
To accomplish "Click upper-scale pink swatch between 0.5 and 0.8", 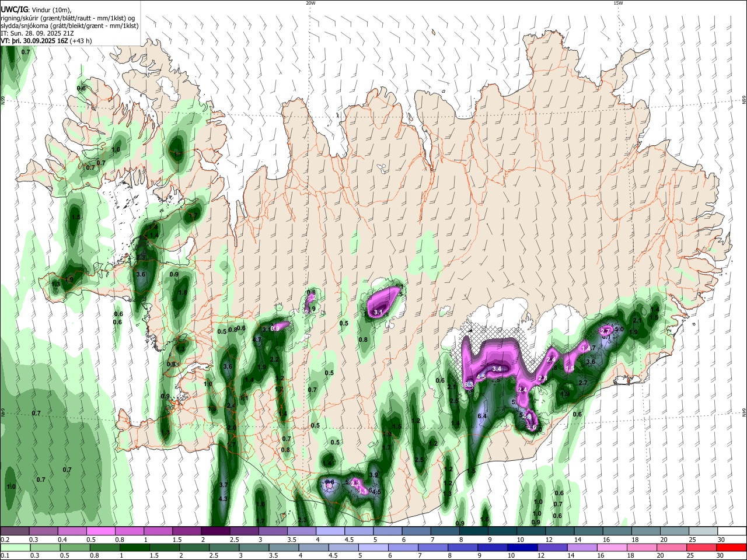I will pos(101,531).
